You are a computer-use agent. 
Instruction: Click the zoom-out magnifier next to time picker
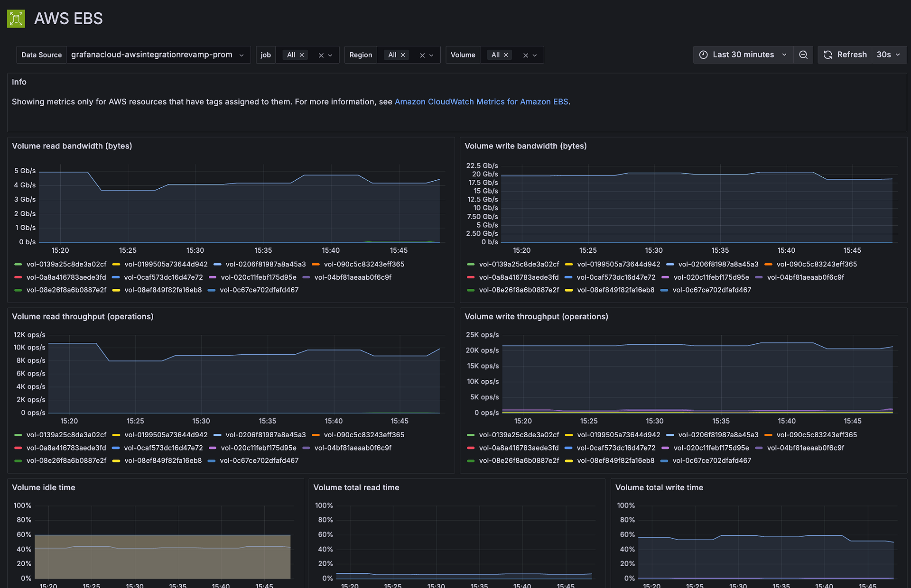coord(803,55)
